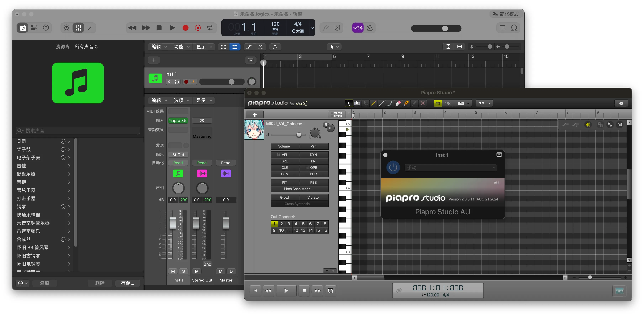Toggle plugin power button in Inst 1 window
This screenshot has width=644, height=316.
click(393, 167)
